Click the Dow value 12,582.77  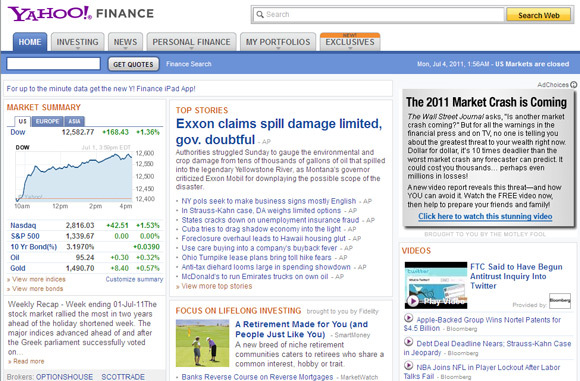pyautogui.click(x=78, y=132)
